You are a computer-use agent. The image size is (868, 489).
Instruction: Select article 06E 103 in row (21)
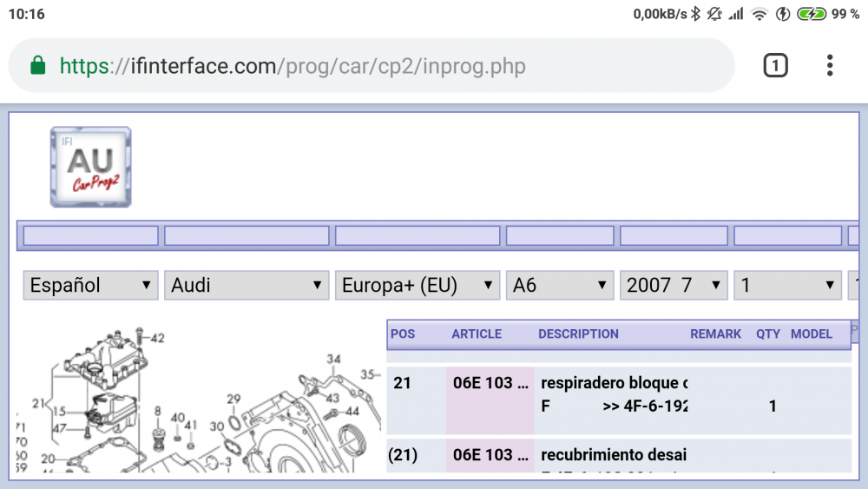tap(490, 454)
